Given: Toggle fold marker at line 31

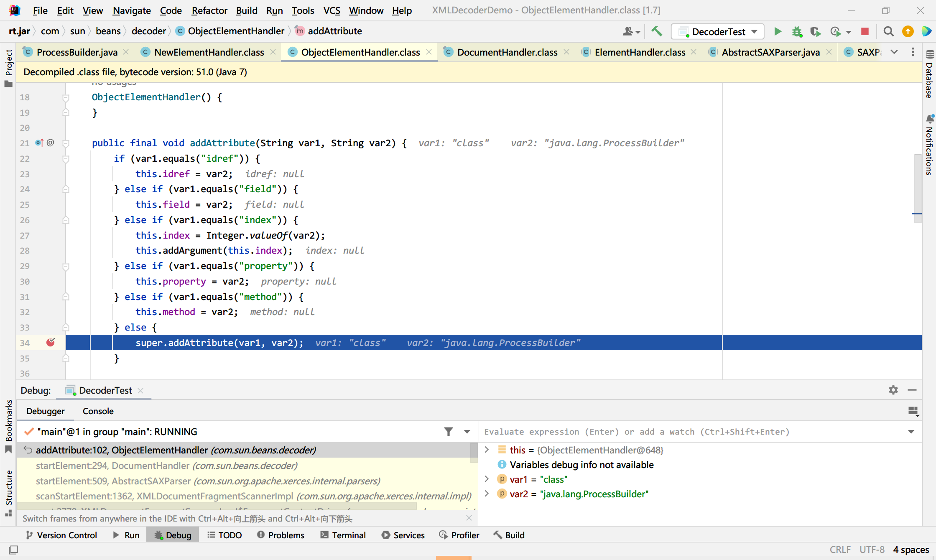Looking at the screenshot, I should (66, 297).
